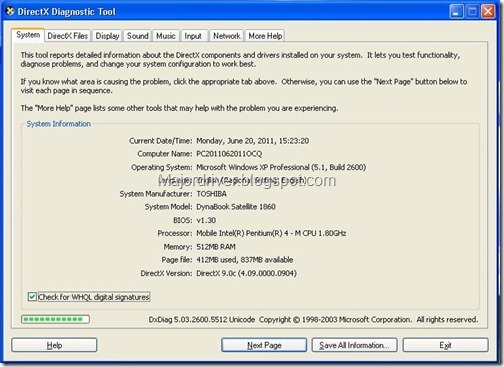Switch to the DirectX Files tab
Screen dimensions: 504x367
[x=68, y=36]
